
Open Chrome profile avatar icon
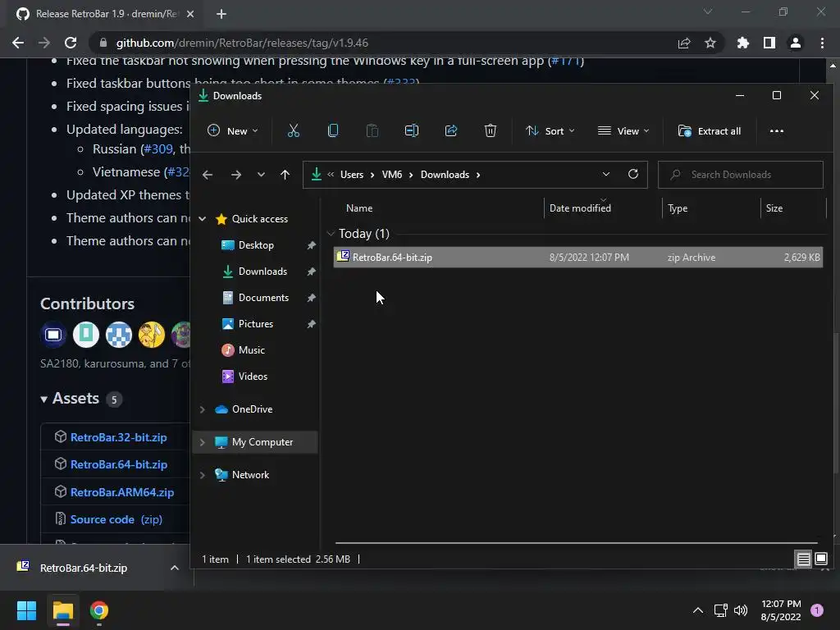point(796,43)
